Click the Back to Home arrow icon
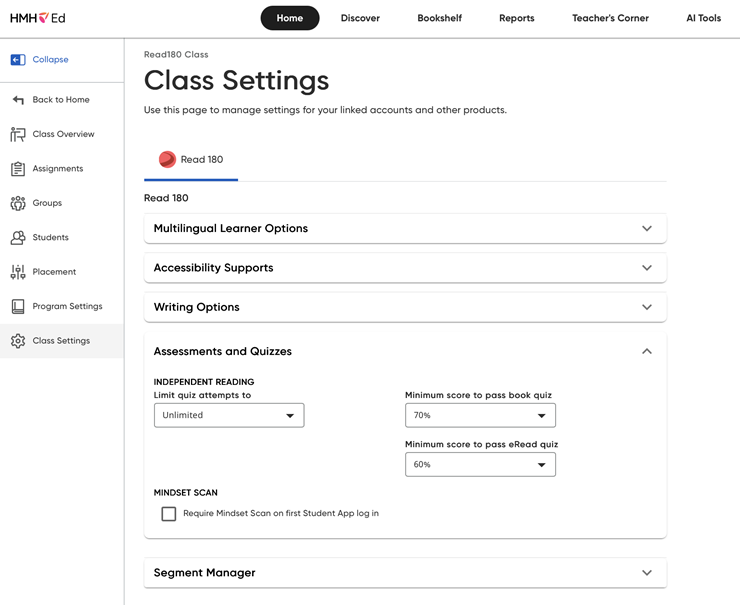 click(18, 100)
